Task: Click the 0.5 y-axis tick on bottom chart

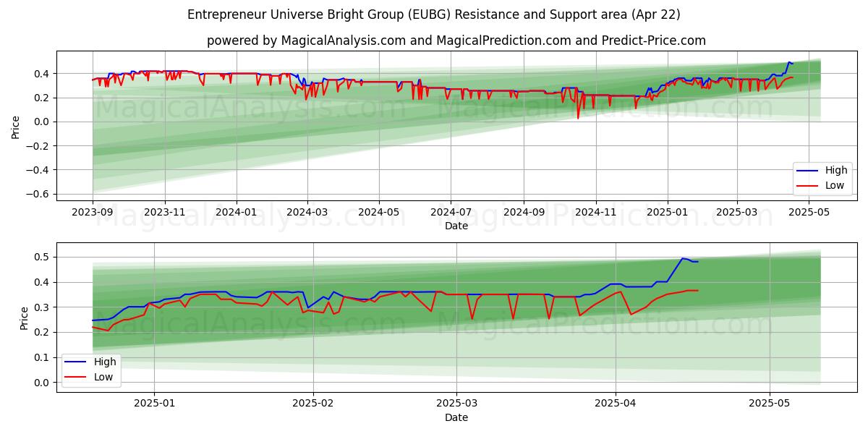Action: (42, 258)
